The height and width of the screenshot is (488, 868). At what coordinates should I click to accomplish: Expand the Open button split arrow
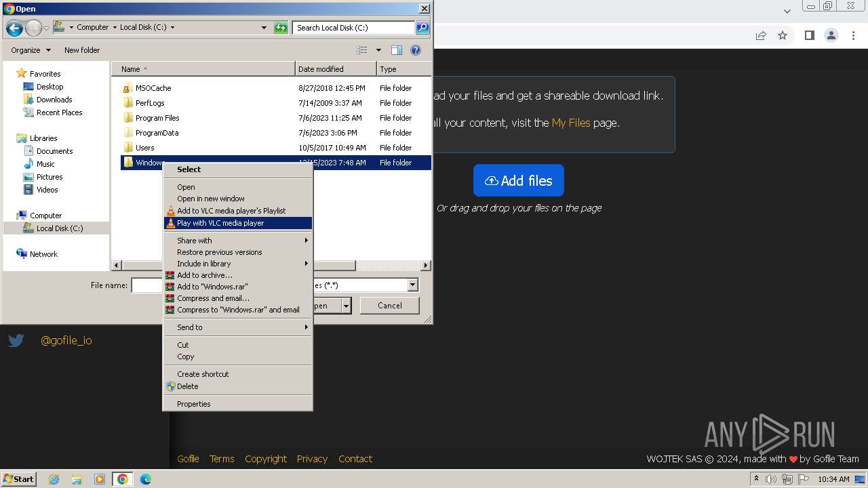pos(347,306)
